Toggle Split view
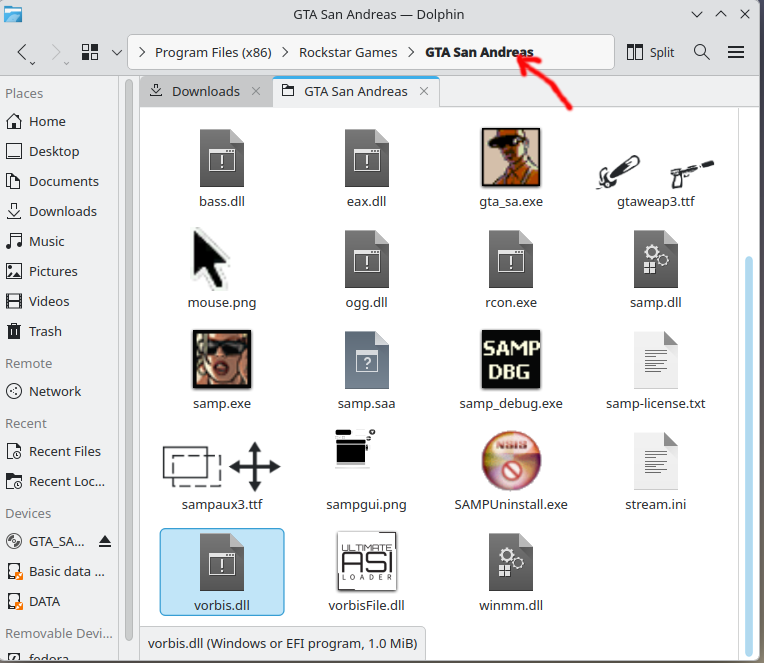This screenshot has width=764, height=663. 650,52
